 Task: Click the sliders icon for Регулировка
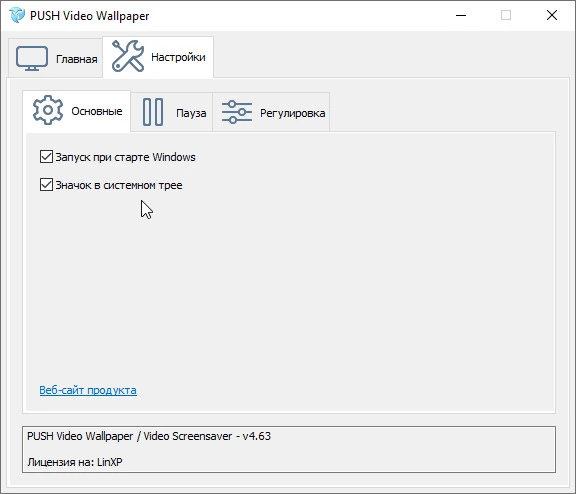237,112
